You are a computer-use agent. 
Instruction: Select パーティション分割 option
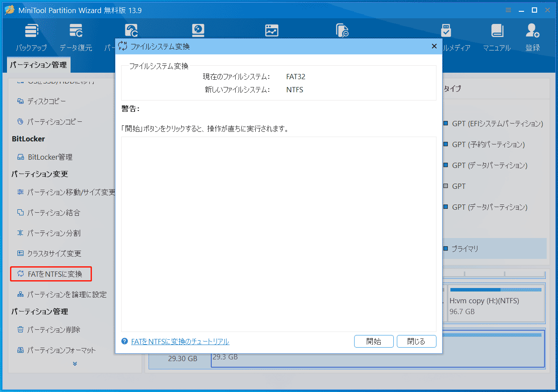[48, 233]
